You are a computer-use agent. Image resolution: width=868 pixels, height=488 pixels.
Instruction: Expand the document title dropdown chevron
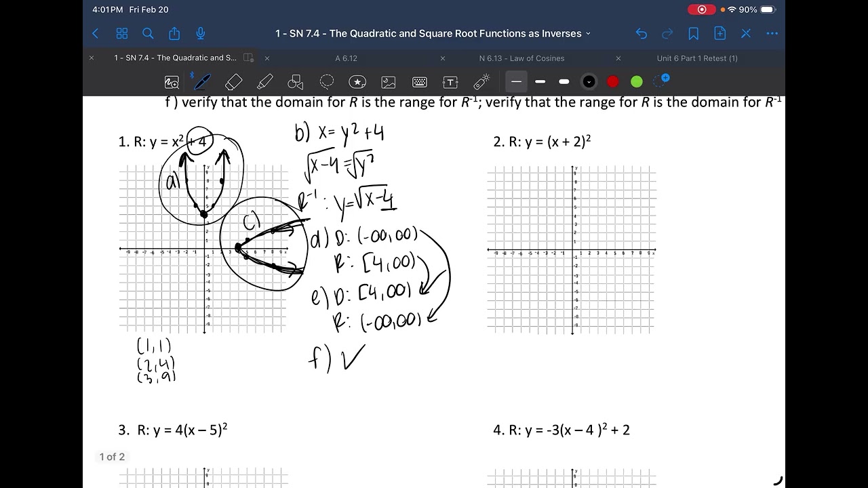point(588,34)
